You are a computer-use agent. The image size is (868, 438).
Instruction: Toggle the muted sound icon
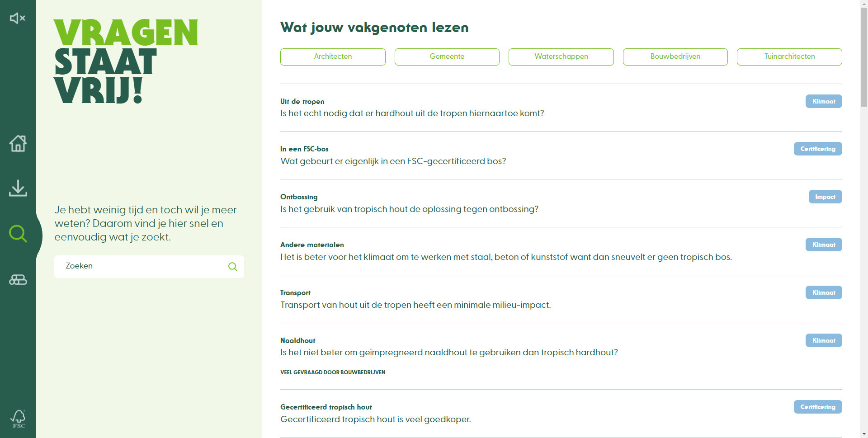[18, 18]
